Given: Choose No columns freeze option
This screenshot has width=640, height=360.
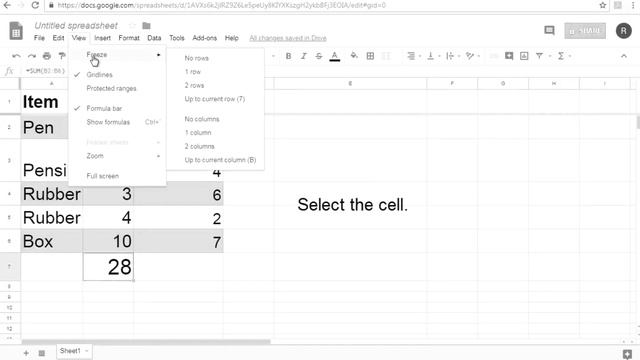Looking at the screenshot, I should (216, 119).
